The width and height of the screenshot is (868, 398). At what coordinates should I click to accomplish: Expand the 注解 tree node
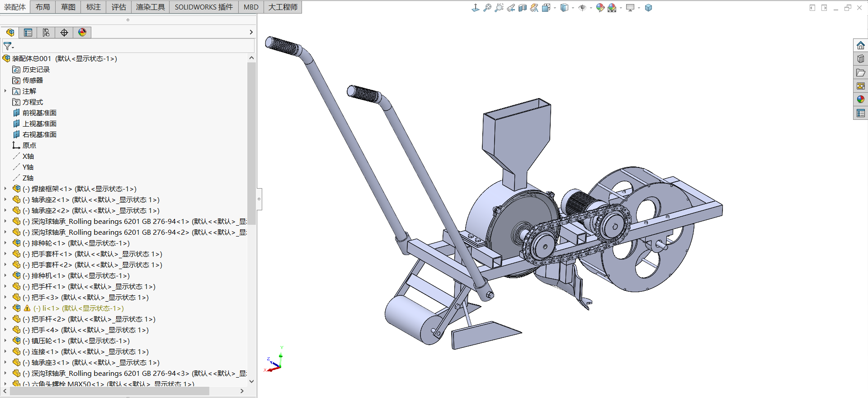(x=5, y=91)
